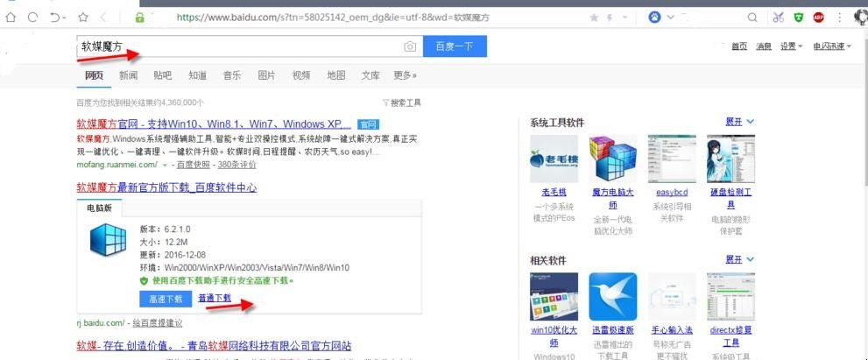Select the 电脑版 tab
This screenshot has width=868, height=360.
(99, 208)
